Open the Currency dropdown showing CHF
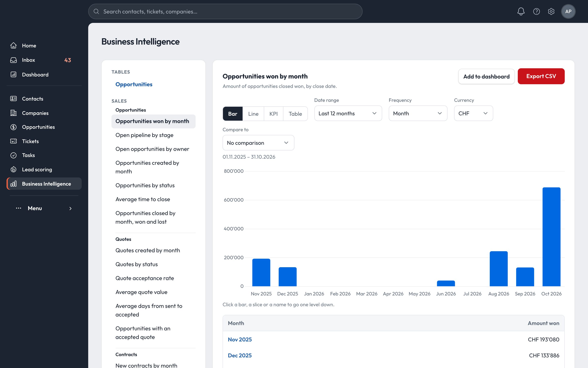 [473, 113]
